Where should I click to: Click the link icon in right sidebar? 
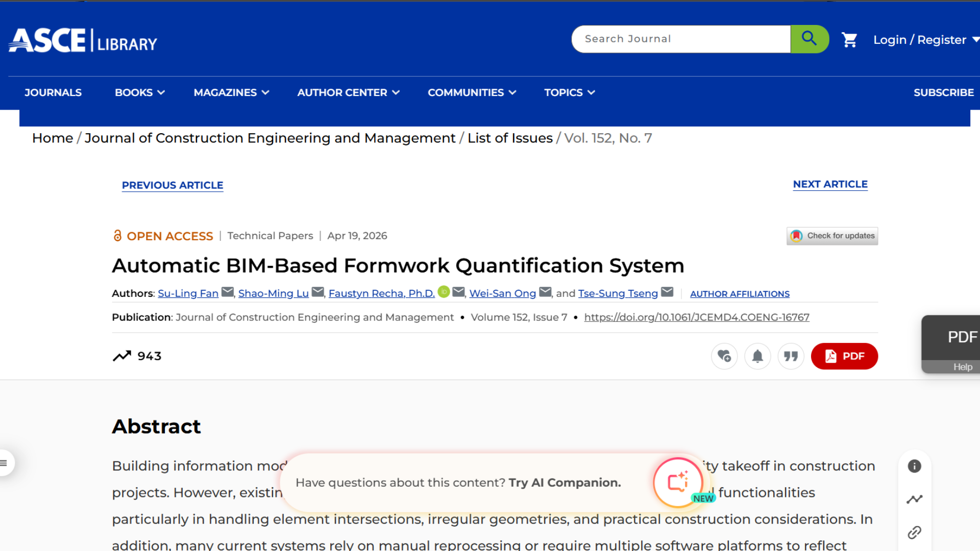(915, 533)
